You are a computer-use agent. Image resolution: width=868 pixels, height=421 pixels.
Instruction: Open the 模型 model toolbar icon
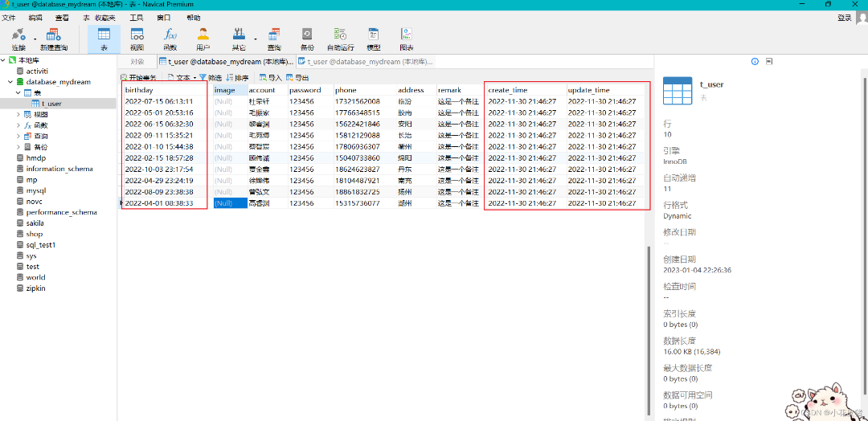click(x=374, y=39)
